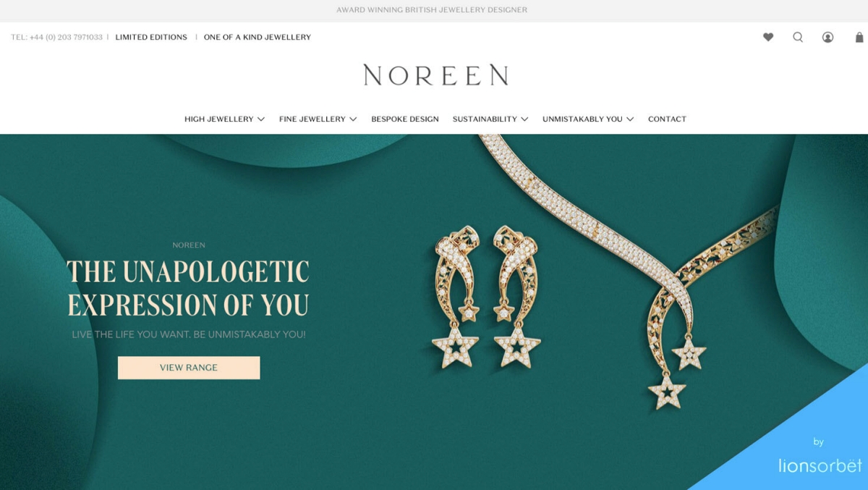This screenshot has width=868, height=490.
Task: Open the user account icon
Action: 827,37
